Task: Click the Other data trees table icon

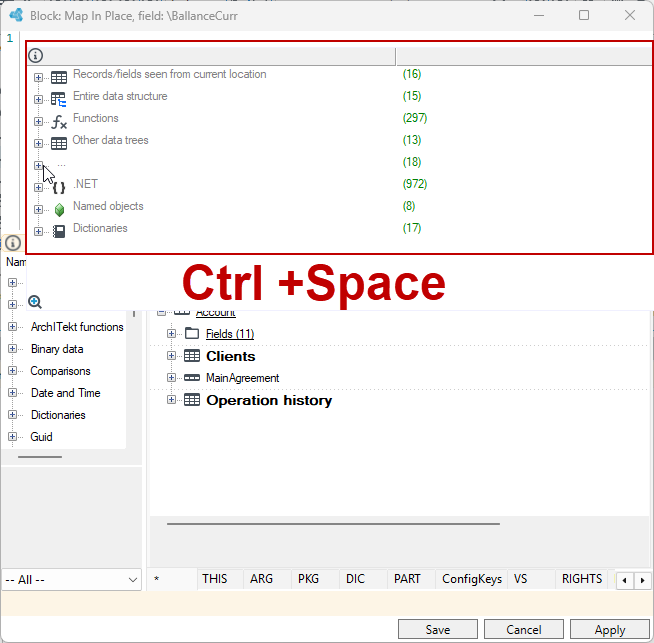Action: 59,144
